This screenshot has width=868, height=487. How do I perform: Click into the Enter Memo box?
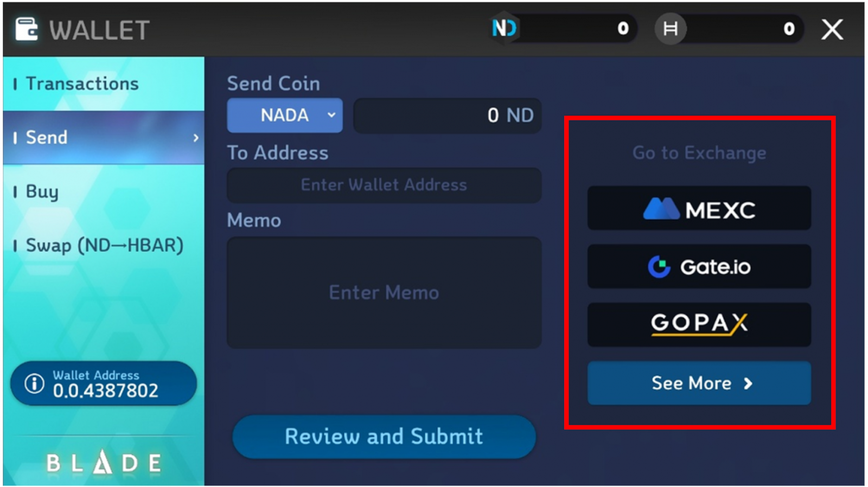click(384, 292)
